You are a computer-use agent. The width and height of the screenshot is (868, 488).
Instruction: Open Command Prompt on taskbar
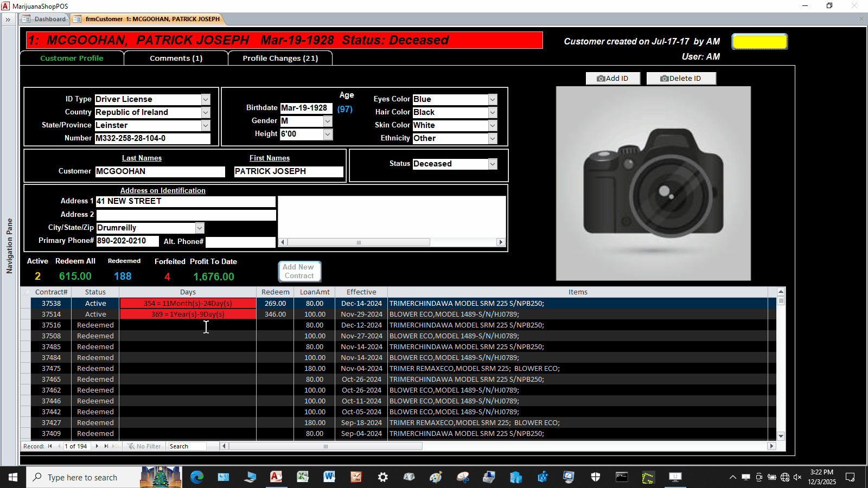622,477
